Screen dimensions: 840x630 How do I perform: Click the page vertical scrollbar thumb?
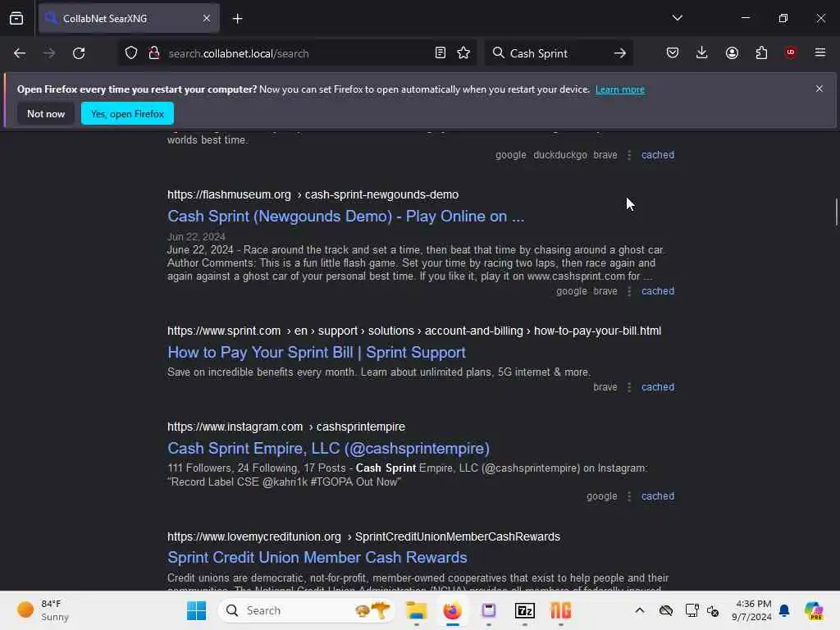pos(836,212)
